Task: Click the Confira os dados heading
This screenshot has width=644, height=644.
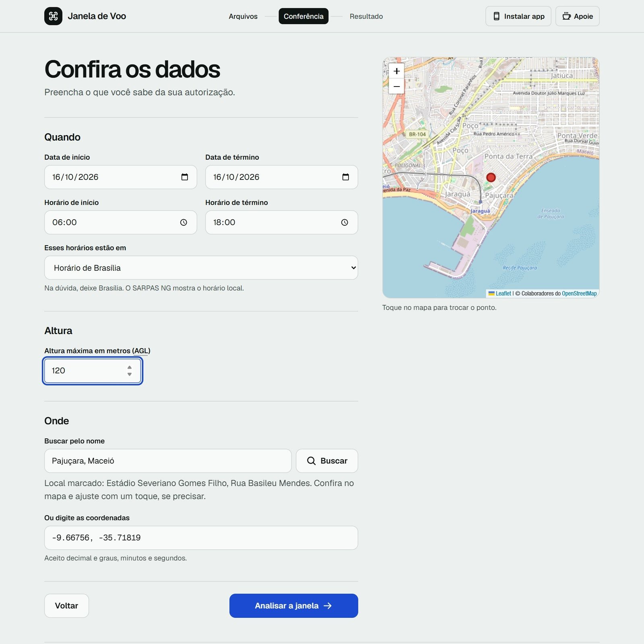Action: pyautogui.click(x=132, y=69)
